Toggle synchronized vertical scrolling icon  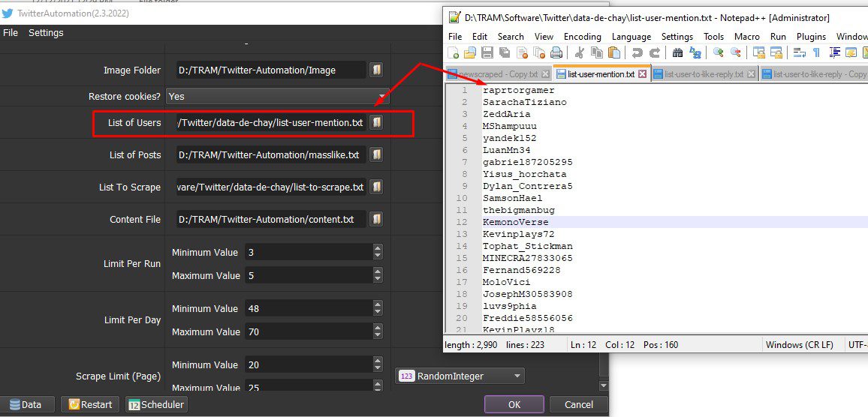(759, 53)
